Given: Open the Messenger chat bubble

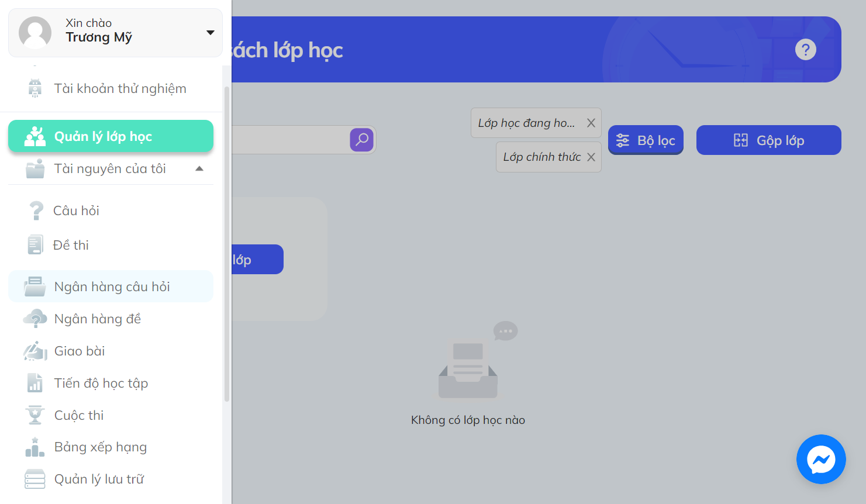Looking at the screenshot, I should tap(821, 459).
